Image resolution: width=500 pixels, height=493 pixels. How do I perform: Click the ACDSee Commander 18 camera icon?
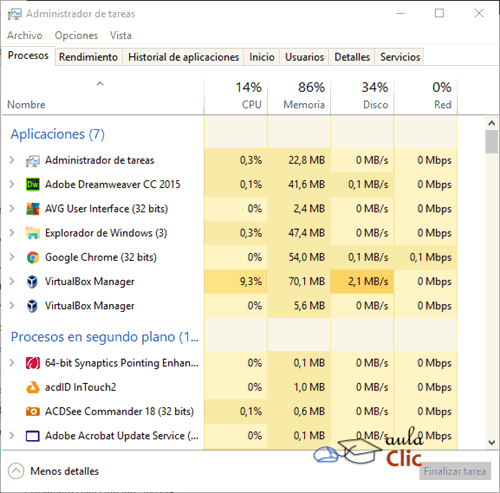pos(33,412)
